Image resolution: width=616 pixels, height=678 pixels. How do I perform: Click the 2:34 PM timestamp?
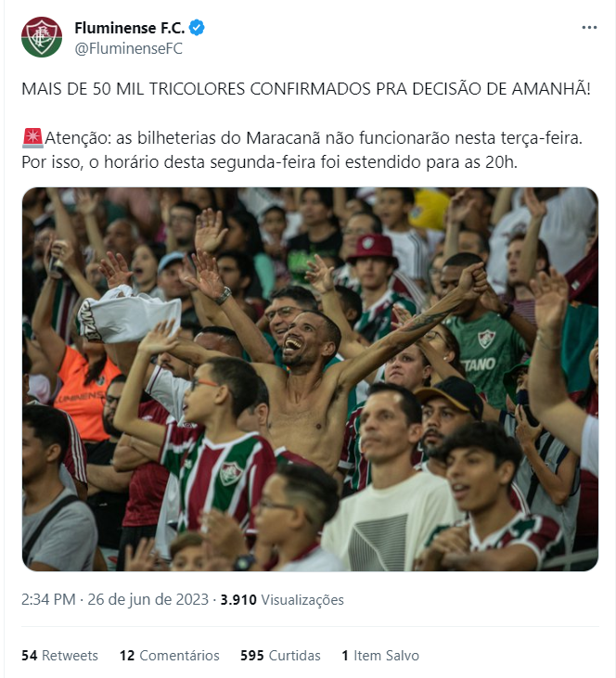click(48, 600)
